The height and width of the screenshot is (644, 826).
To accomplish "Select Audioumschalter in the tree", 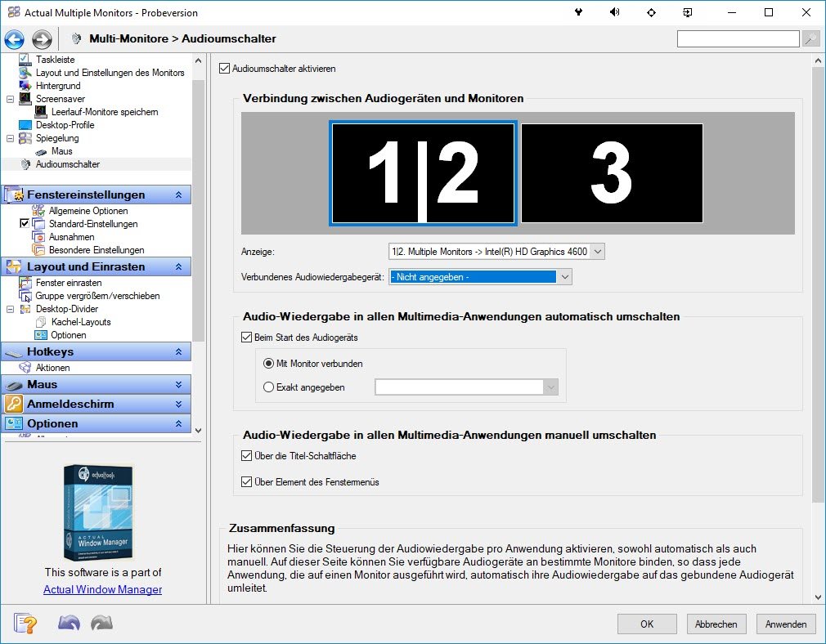I will click(x=67, y=164).
